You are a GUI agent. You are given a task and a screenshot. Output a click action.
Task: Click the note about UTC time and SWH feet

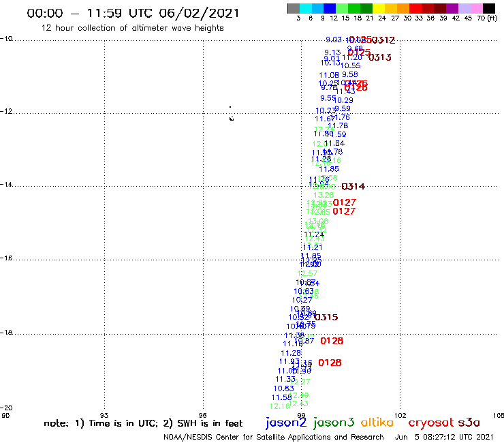tap(143, 423)
